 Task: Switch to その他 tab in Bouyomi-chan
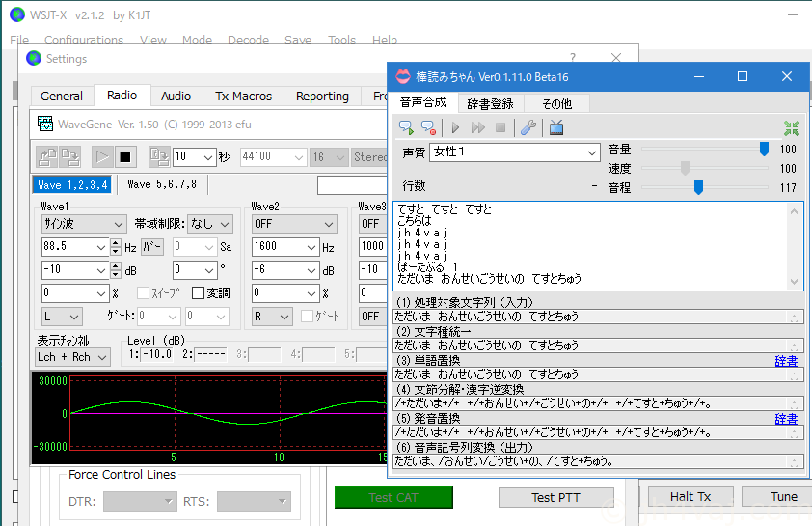coord(556,104)
